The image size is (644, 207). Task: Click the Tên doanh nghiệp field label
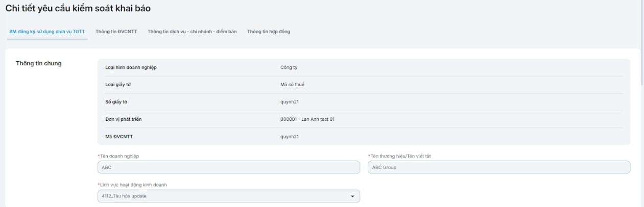point(119,156)
